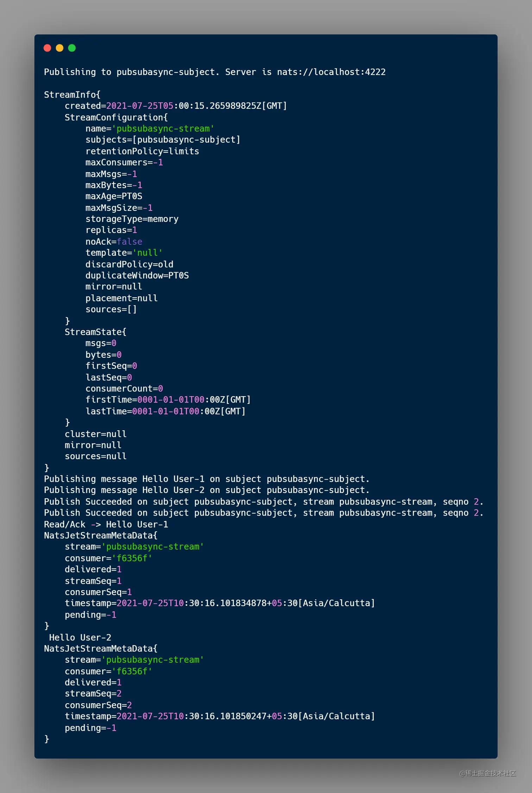
Task: Click the sources=null line
Action: pyautogui.click(x=95, y=456)
